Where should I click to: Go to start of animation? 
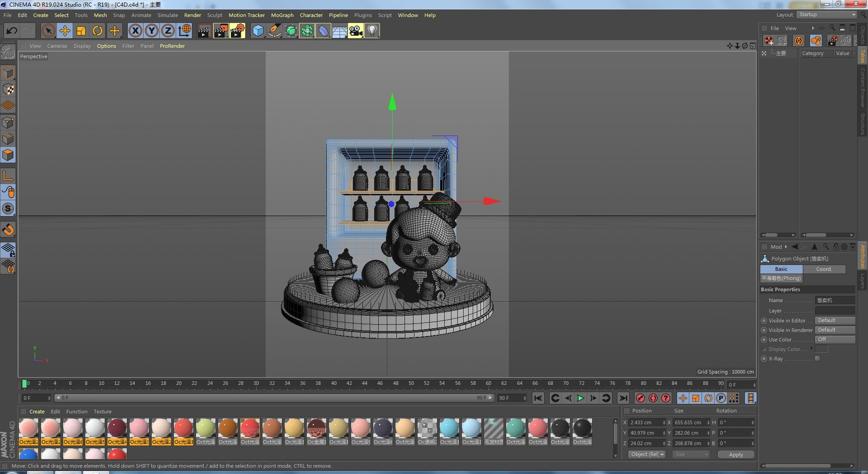[538, 398]
